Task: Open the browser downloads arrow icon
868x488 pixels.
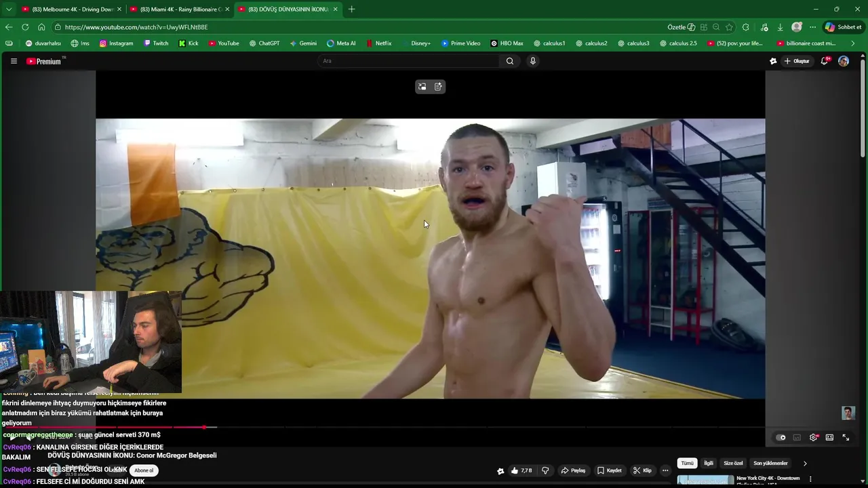Action: point(781,27)
